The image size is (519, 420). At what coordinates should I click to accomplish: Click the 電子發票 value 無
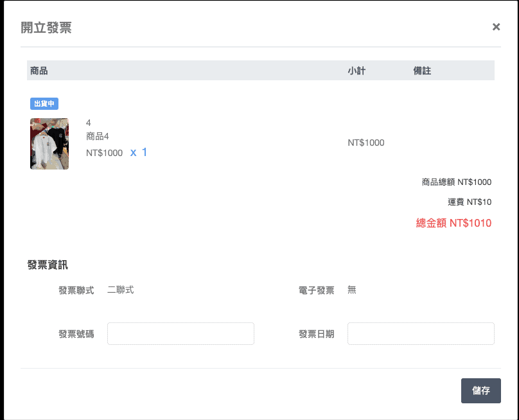pos(351,290)
